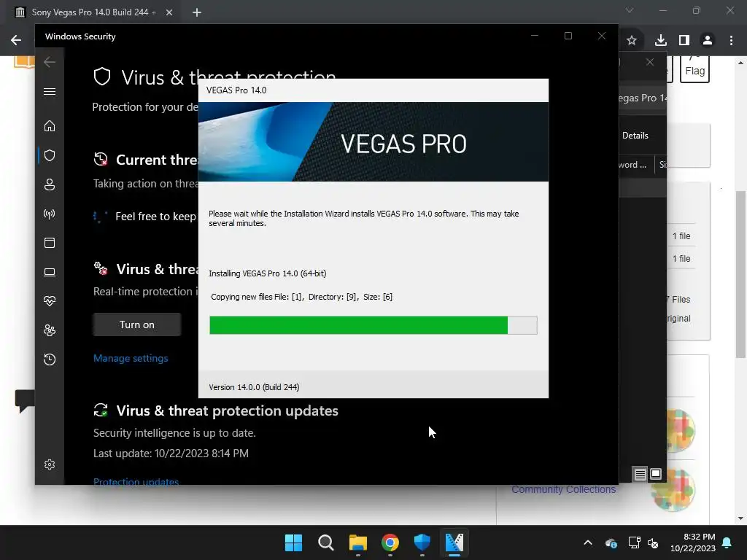This screenshot has height=560, width=747.
Task: Open File Explorer from the taskbar
Action: [357, 542]
